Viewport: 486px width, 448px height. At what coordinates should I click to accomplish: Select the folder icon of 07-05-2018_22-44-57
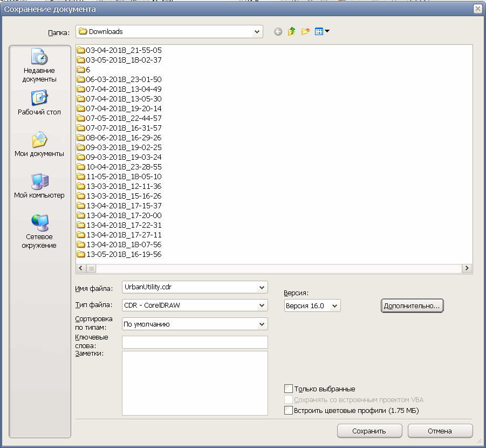(81, 118)
